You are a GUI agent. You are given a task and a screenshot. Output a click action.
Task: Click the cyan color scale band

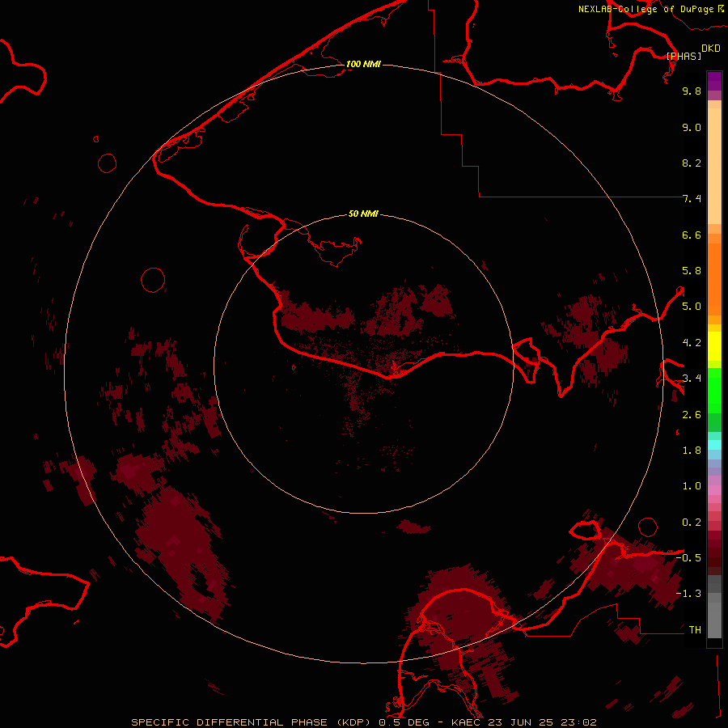714,445
